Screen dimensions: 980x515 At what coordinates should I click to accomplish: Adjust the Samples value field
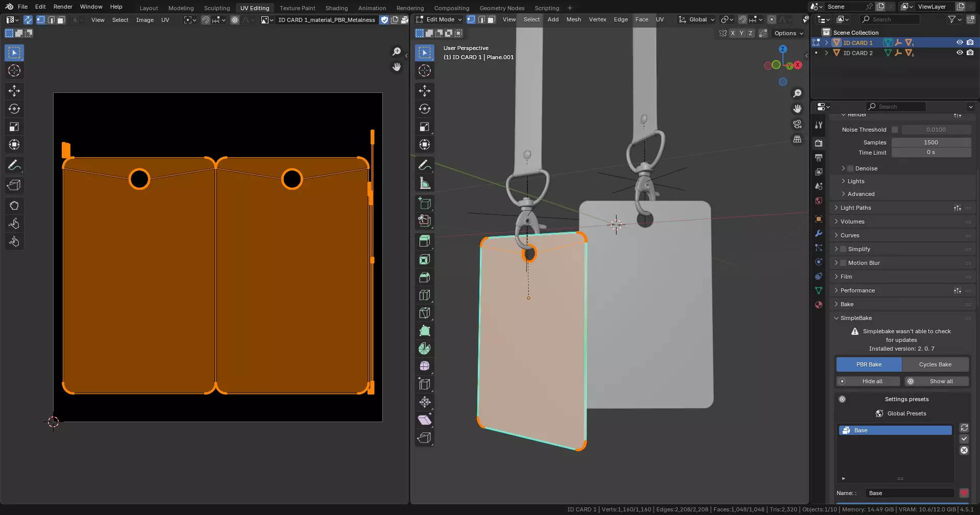pos(931,142)
